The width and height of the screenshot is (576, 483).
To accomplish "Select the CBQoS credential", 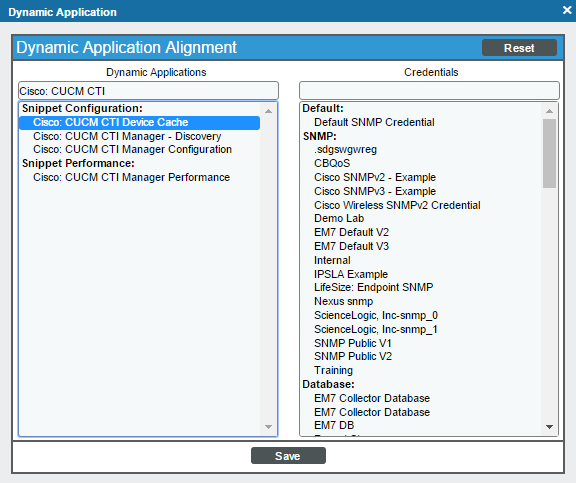I will point(332,163).
